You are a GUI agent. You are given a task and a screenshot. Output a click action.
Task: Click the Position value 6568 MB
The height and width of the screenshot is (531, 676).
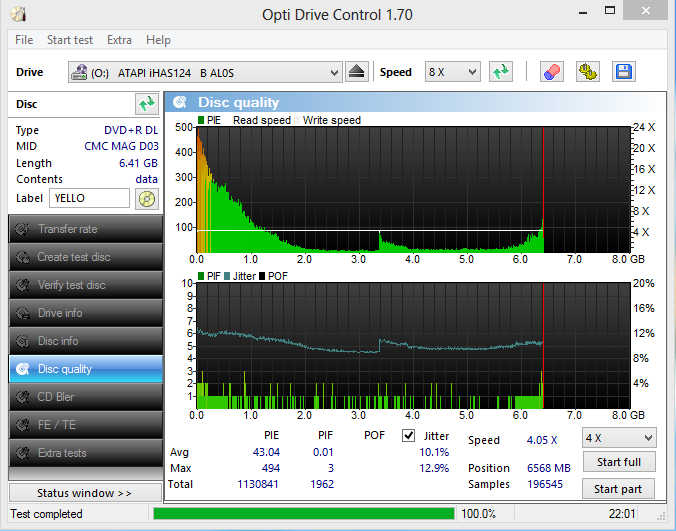point(549,468)
